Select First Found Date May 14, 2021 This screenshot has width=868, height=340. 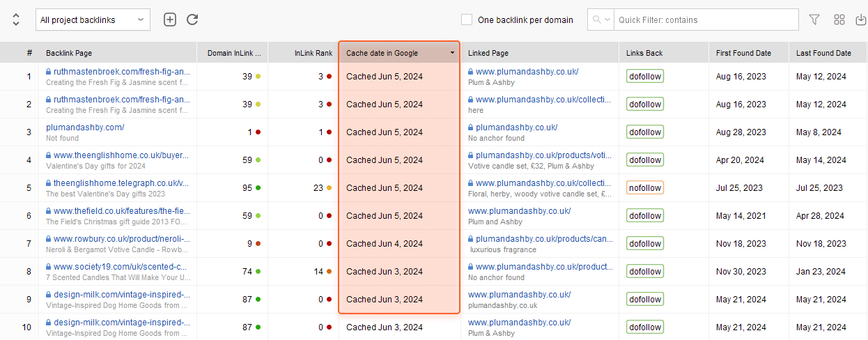[x=740, y=215]
